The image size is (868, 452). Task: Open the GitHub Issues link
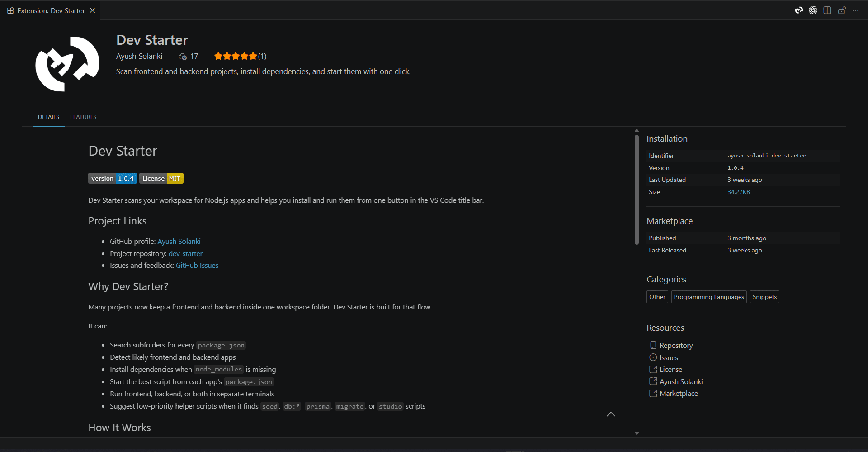coord(197,265)
